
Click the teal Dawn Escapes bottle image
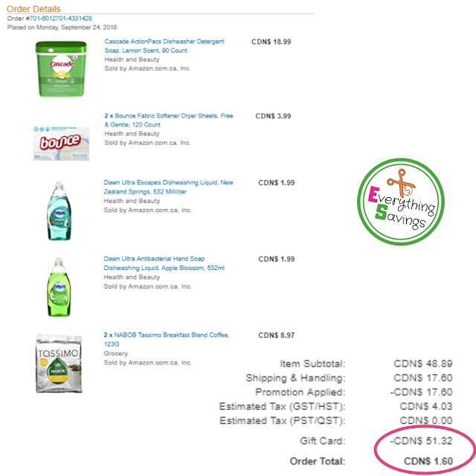[59, 210]
